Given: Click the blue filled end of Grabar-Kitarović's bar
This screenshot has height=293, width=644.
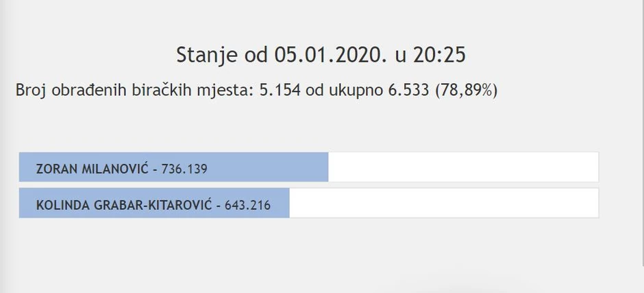Looking at the screenshot, I should click(x=281, y=204).
